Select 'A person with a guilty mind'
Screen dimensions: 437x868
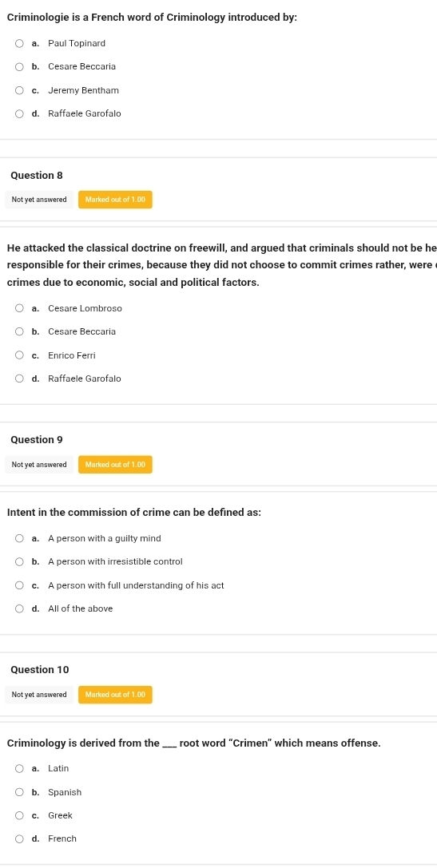pyautogui.click(x=19, y=538)
